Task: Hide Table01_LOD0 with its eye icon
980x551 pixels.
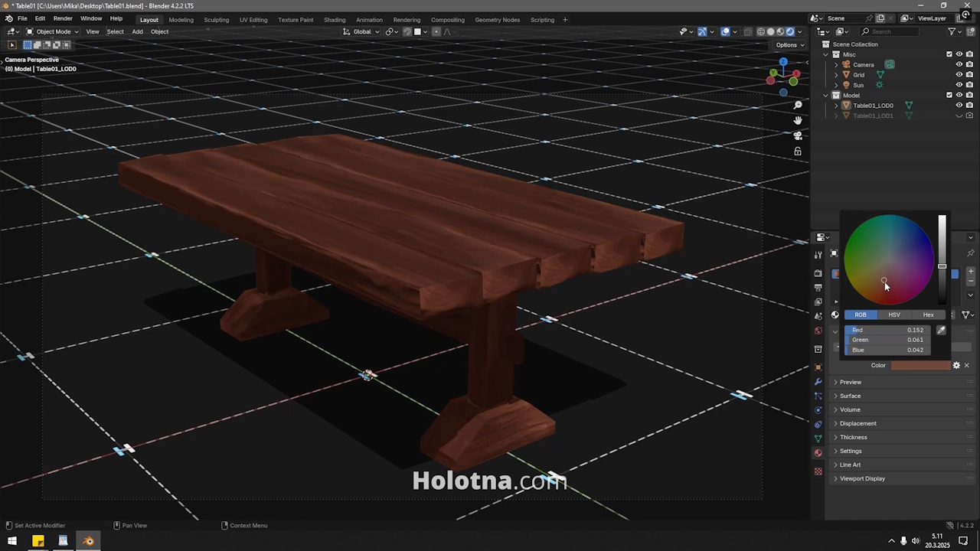Action: [x=959, y=105]
